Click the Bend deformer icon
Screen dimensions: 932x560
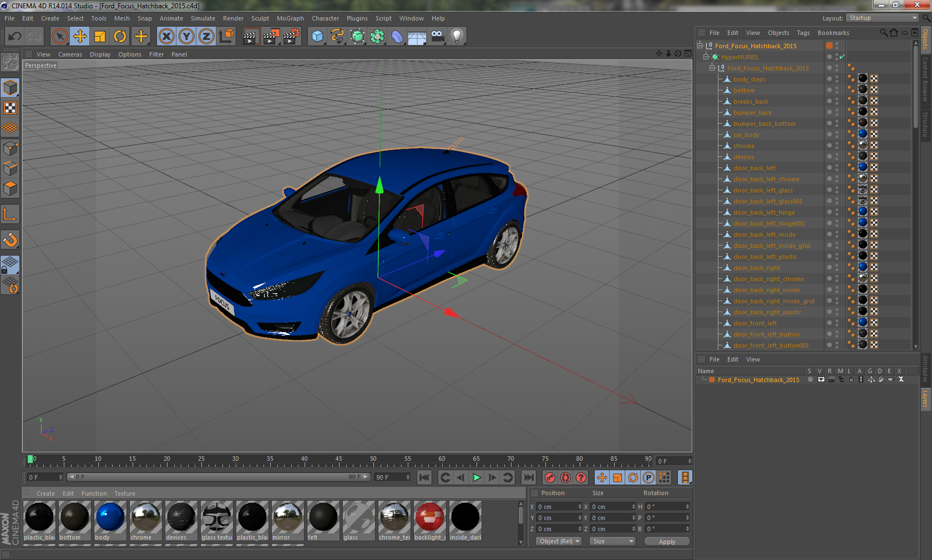coord(397,37)
